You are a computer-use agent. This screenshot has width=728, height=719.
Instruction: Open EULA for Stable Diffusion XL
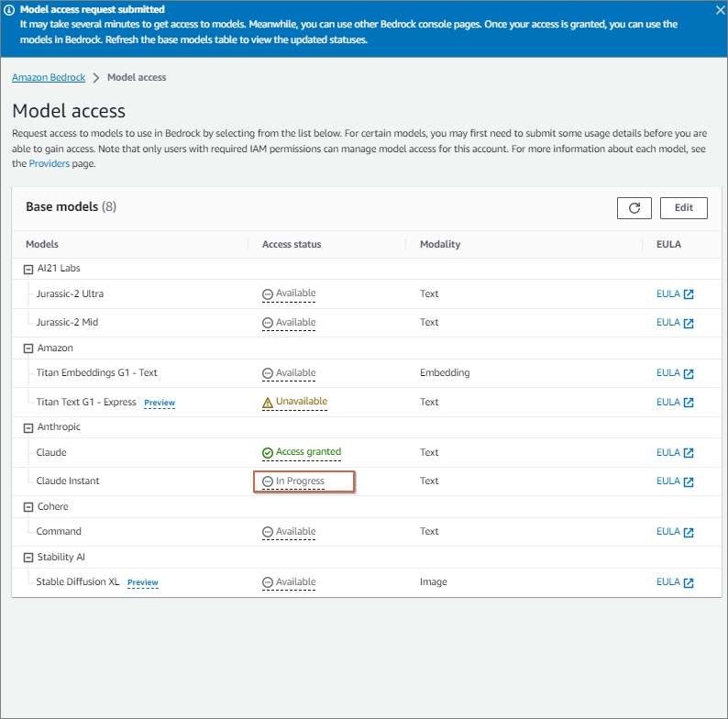(675, 582)
